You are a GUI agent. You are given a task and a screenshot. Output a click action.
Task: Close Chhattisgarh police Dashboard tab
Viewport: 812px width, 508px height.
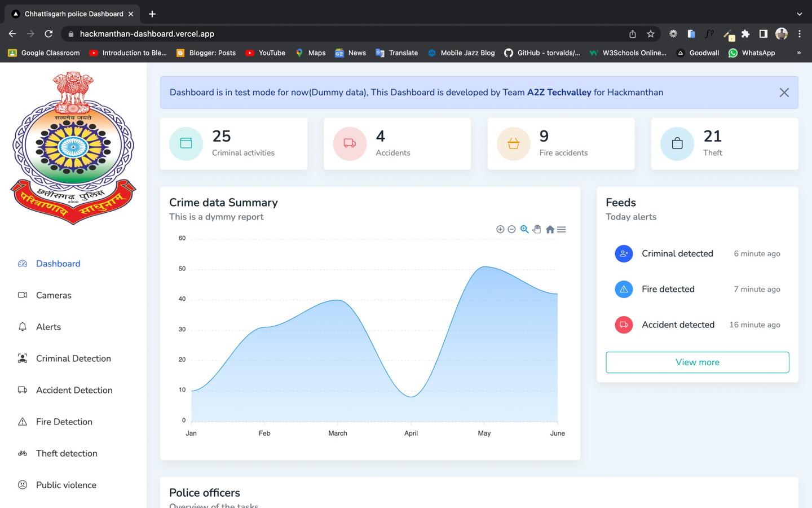tap(131, 14)
